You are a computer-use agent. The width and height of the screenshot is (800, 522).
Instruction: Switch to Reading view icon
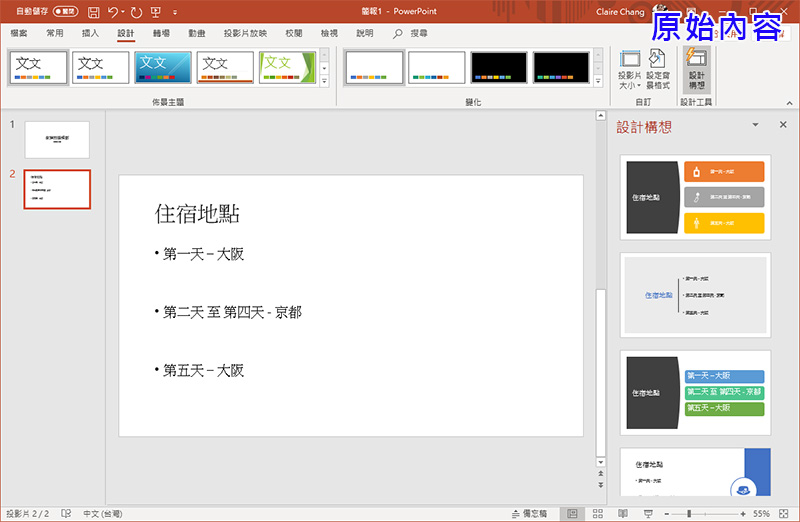pyautogui.click(x=623, y=514)
